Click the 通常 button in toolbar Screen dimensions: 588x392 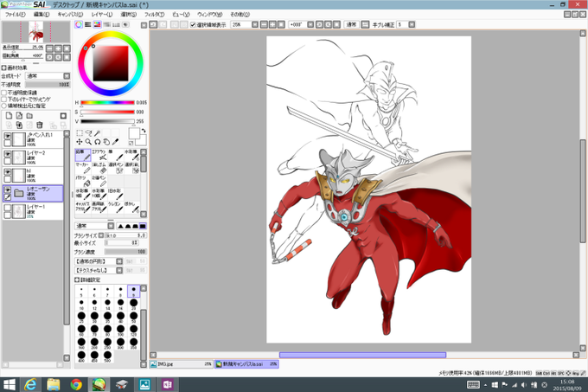click(351, 24)
